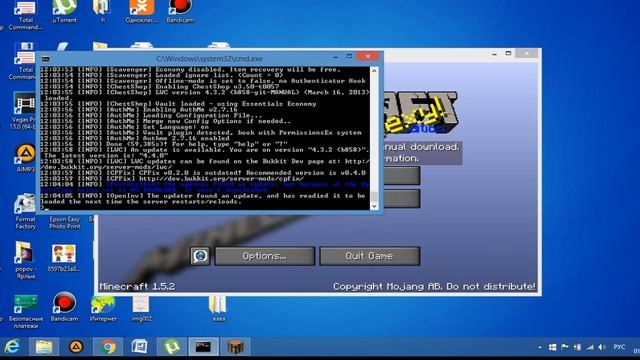
Task: Open Action Center flag in tray
Action: point(565,347)
